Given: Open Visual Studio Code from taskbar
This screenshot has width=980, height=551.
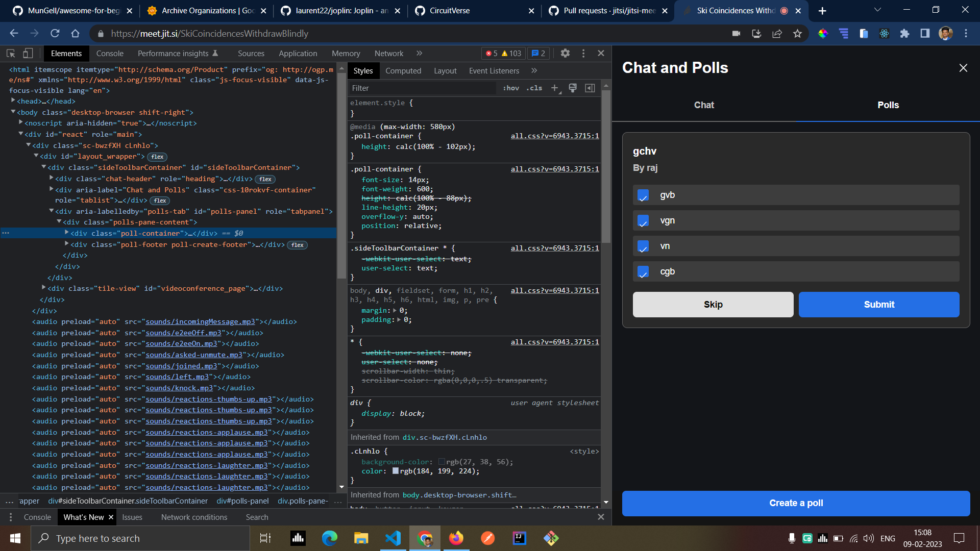Looking at the screenshot, I should coord(393,538).
